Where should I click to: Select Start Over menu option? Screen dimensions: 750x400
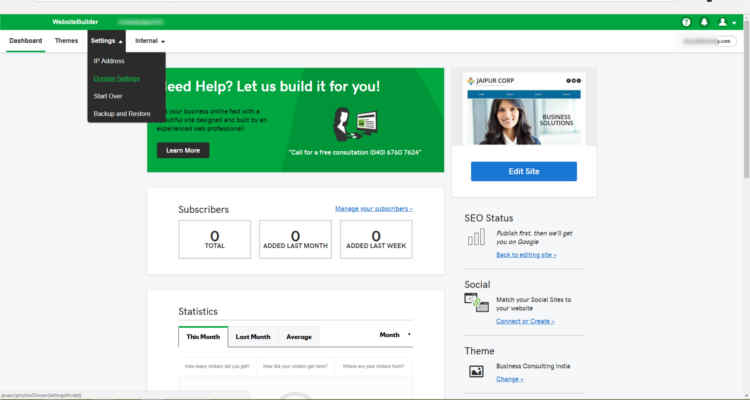coord(108,96)
